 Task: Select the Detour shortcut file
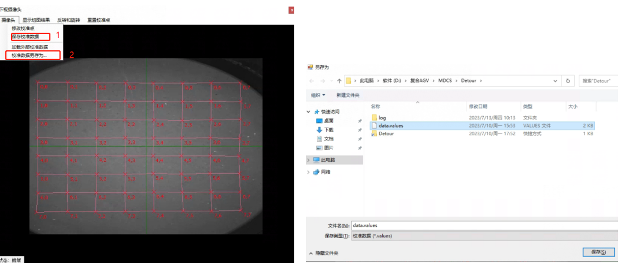386,133
